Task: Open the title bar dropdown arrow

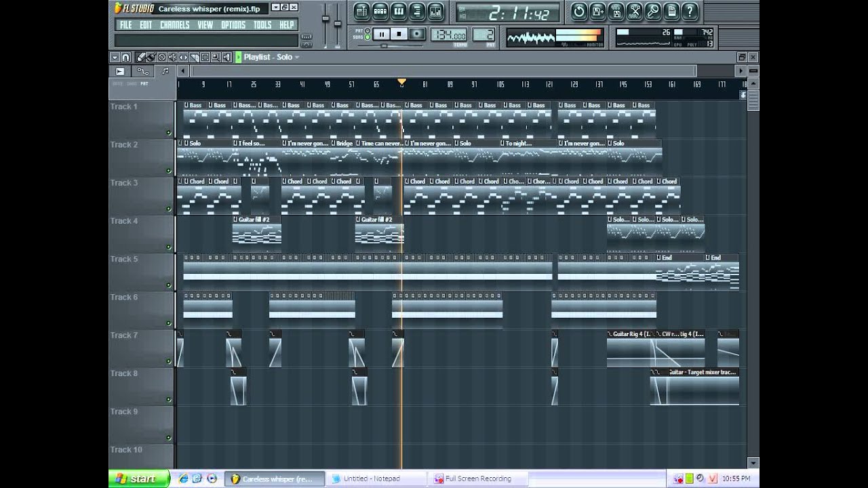Action: click(x=275, y=7)
